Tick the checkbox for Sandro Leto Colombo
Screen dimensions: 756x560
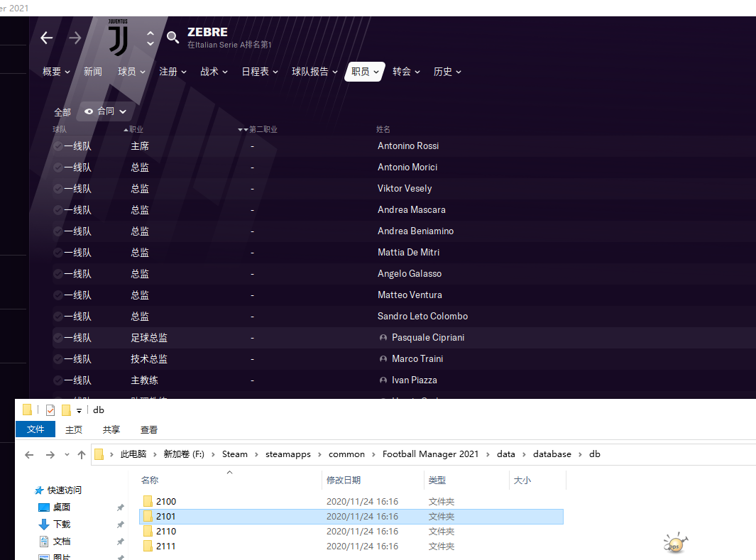click(x=58, y=316)
